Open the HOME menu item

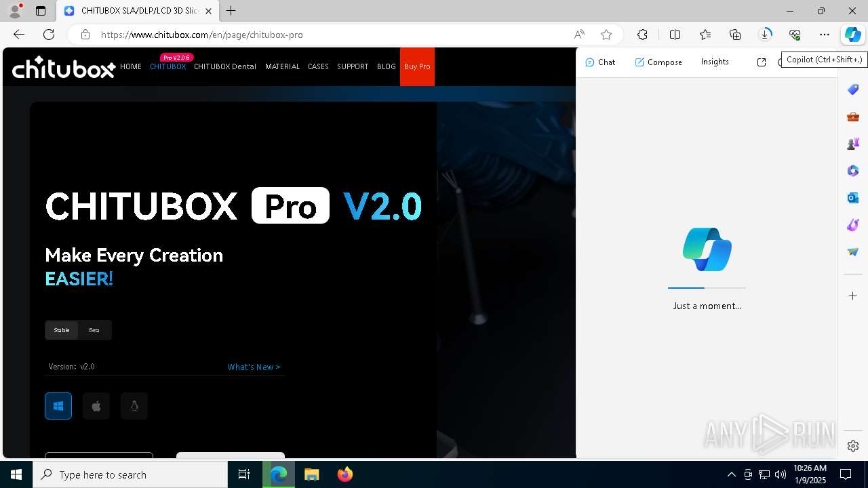[131, 66]
